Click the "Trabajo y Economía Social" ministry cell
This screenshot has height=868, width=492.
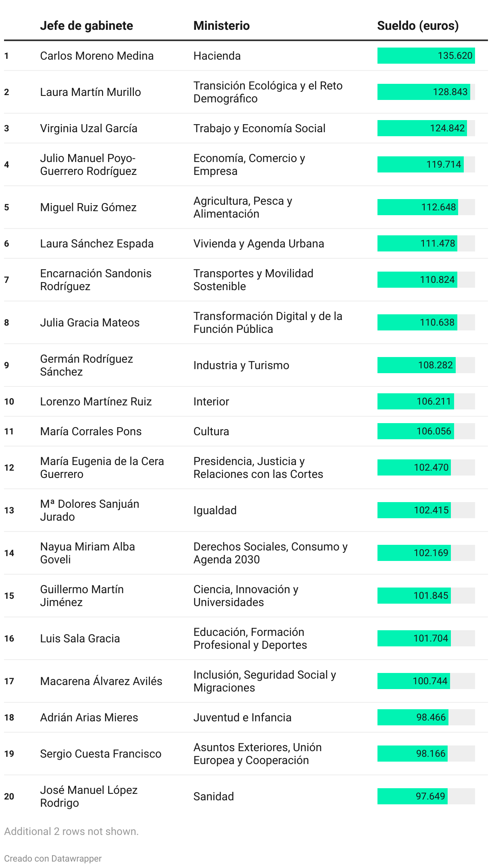(259, 128)
